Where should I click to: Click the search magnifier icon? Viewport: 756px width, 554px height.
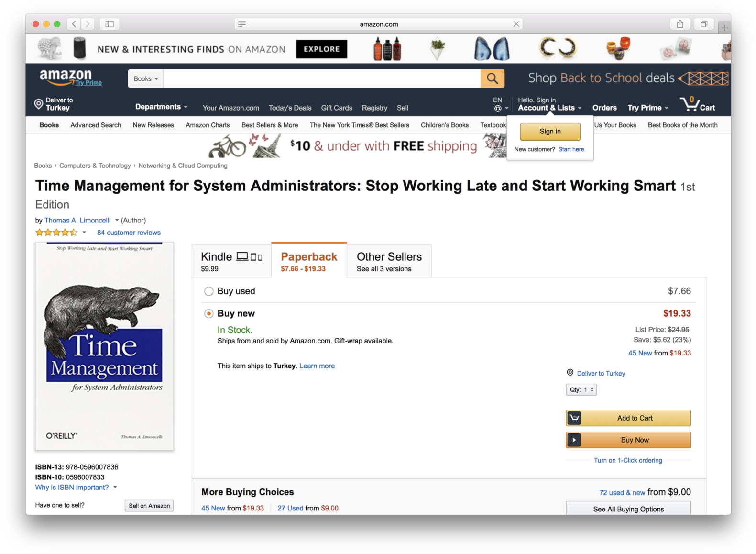(x=492, y=78)
